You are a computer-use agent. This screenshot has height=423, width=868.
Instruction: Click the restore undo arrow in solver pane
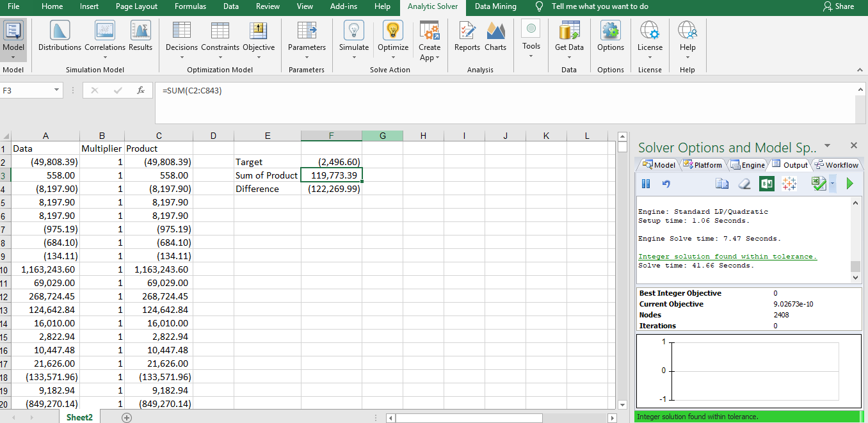tap(666, 184)
